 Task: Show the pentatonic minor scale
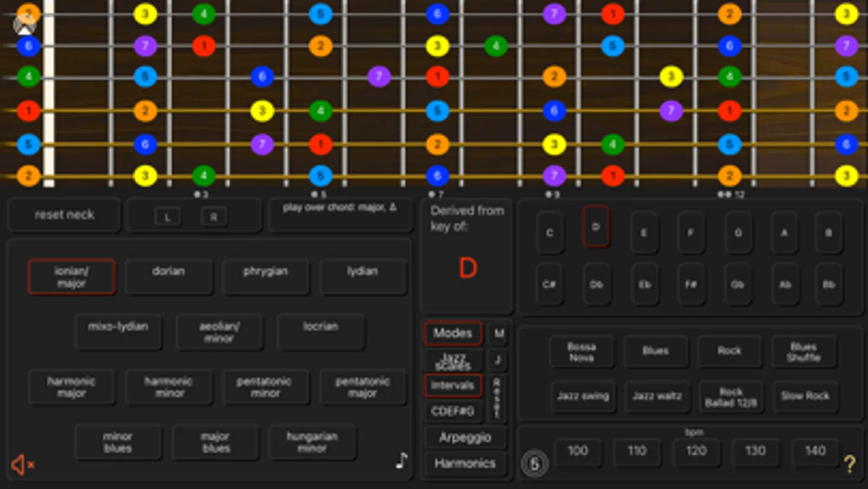click(x=265, y=387)
